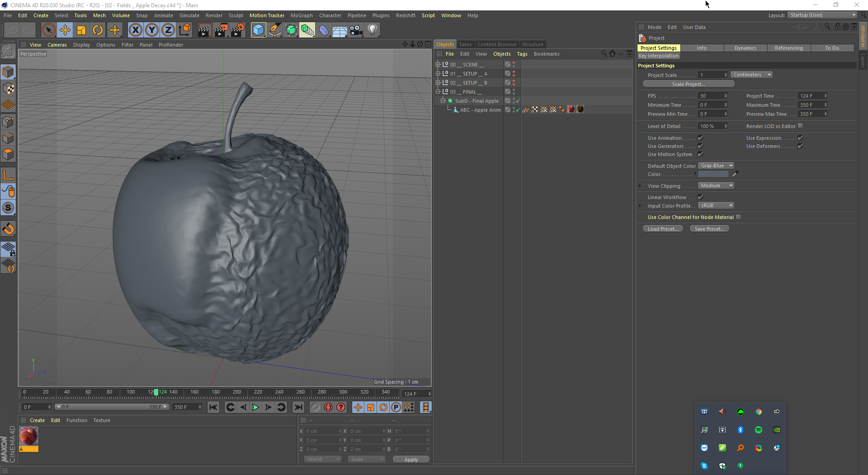Activate the Move tool

pos(65,30)
